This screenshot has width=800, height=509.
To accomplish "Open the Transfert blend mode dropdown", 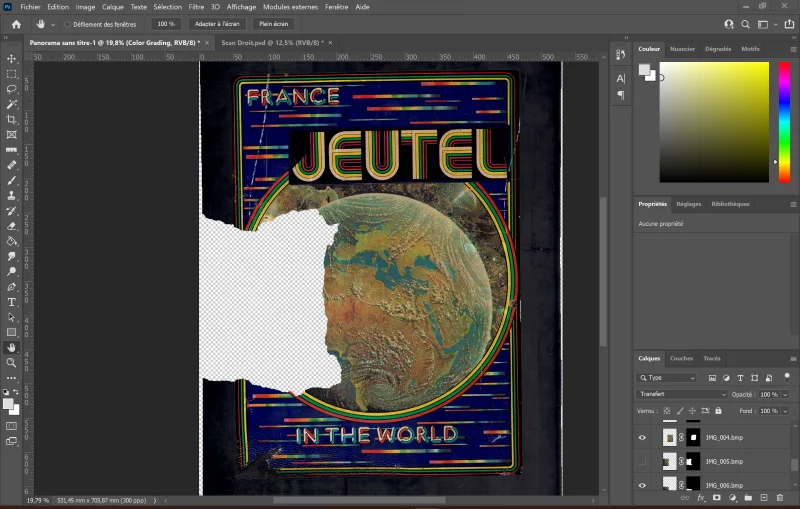I will (x=683, y=394).
